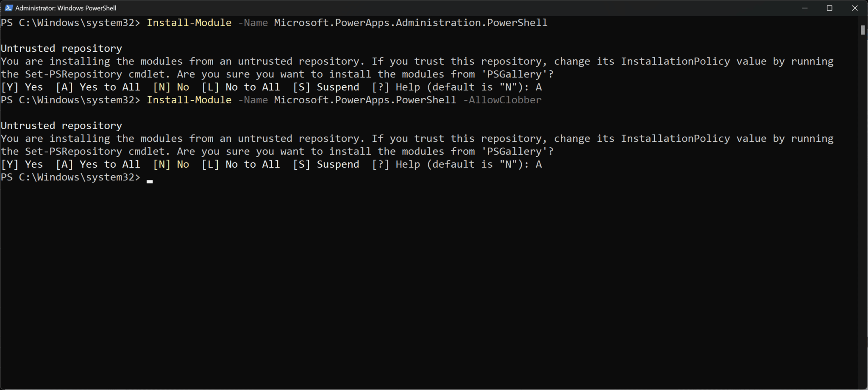Select the Install-Module command text

pyautogui.click(x=189, y=22)
